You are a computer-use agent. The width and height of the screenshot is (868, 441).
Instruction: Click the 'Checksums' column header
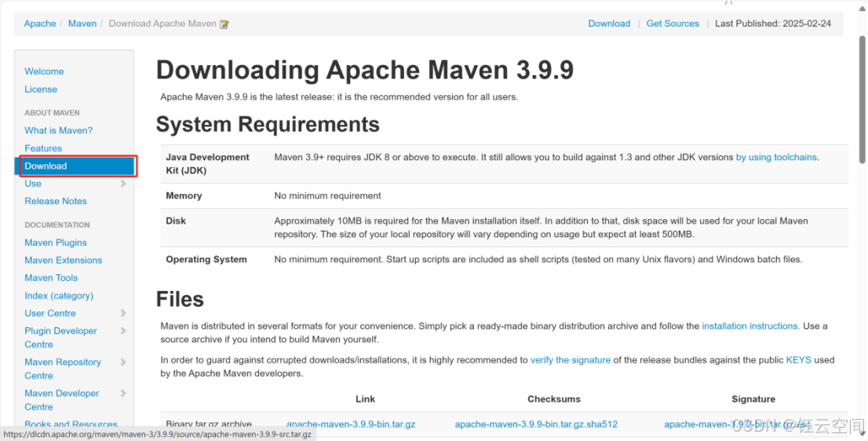tap(553, 399)
